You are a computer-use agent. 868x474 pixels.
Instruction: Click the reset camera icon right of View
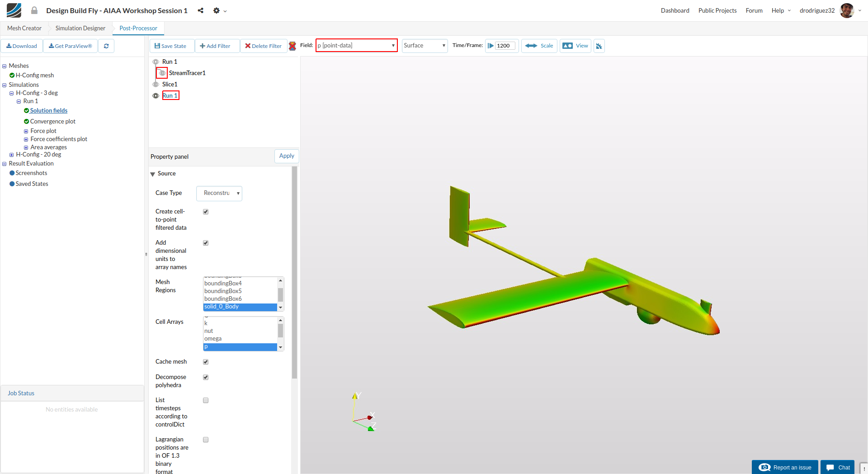click(x=599, y=46)
